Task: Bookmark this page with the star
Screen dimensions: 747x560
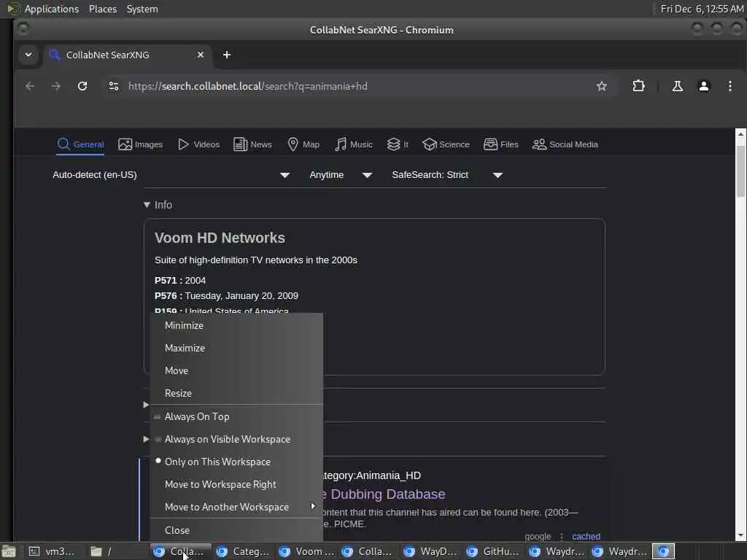Action: tap(602, 86)
